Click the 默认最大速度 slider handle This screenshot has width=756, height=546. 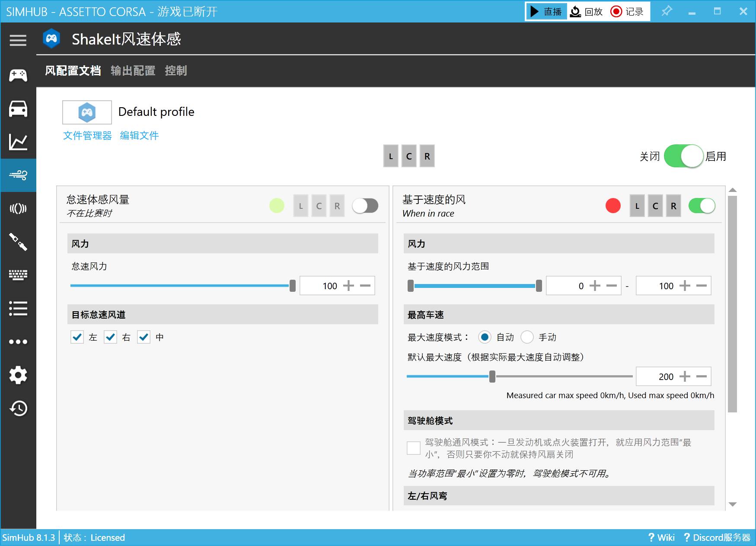[x=492, y=377]
